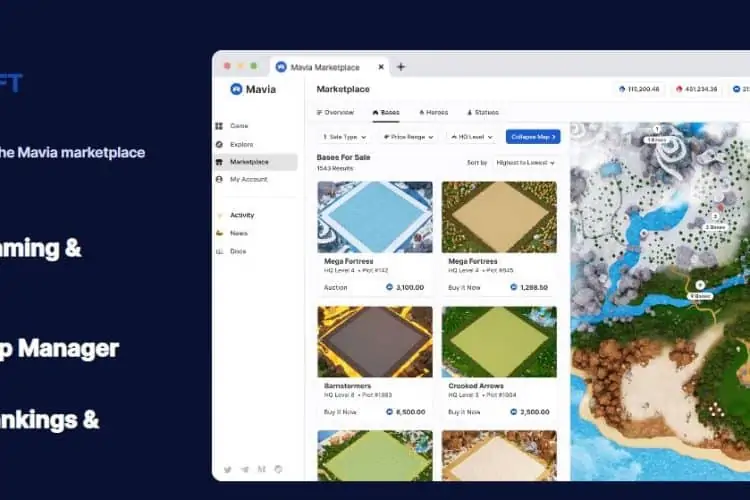The height and width of the screenshot is (500, 750).
Task: Expand the Sale Type filter dropdown
Action: [x=344, y=137]
